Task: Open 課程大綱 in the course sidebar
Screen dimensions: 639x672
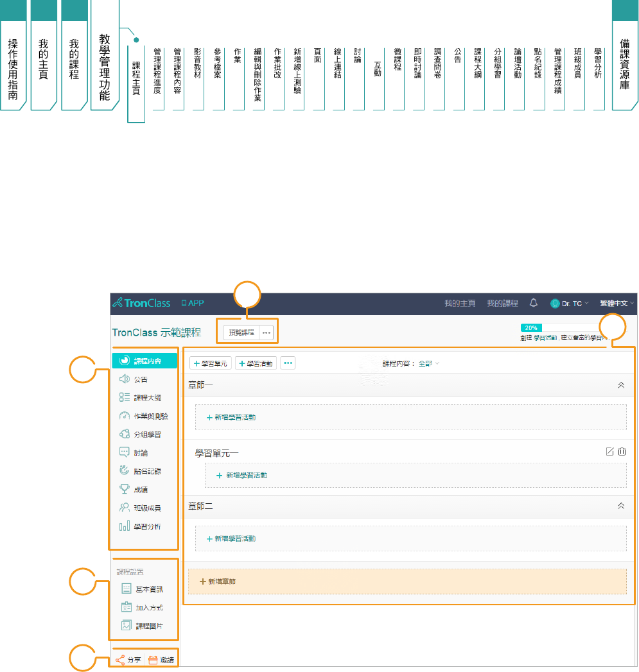Action: (140, 398)
